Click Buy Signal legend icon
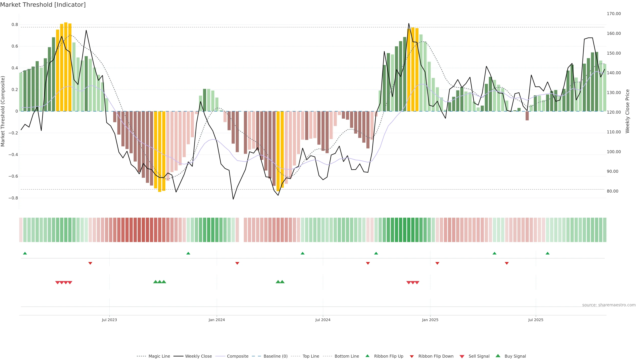Image resolution: width=644 pixels, height=362 pixels. click(498, 356)
